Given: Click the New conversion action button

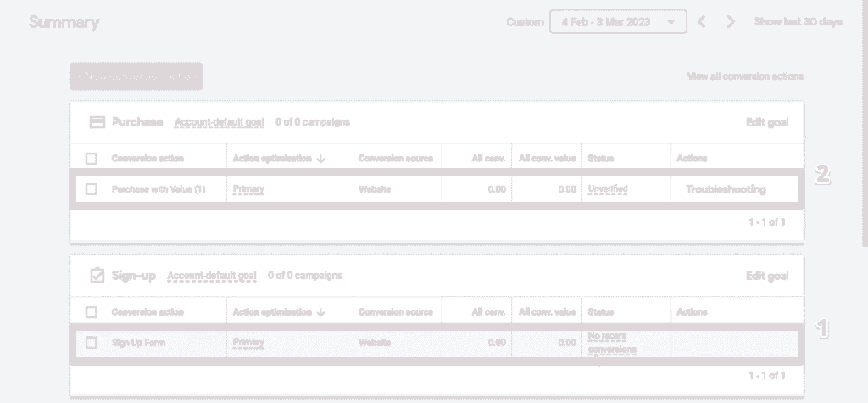Looking at the screenshot, I should [136, 76].
